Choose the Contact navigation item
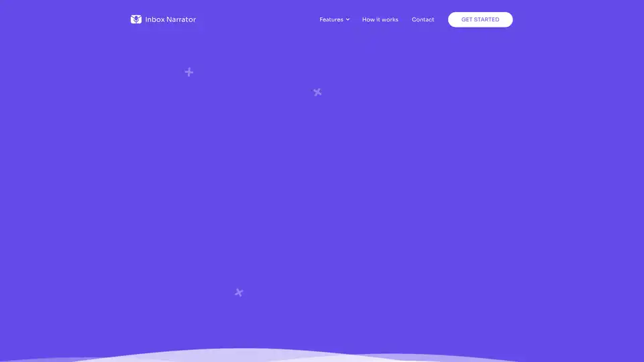The image size is (644, 362). pos(423,19)
